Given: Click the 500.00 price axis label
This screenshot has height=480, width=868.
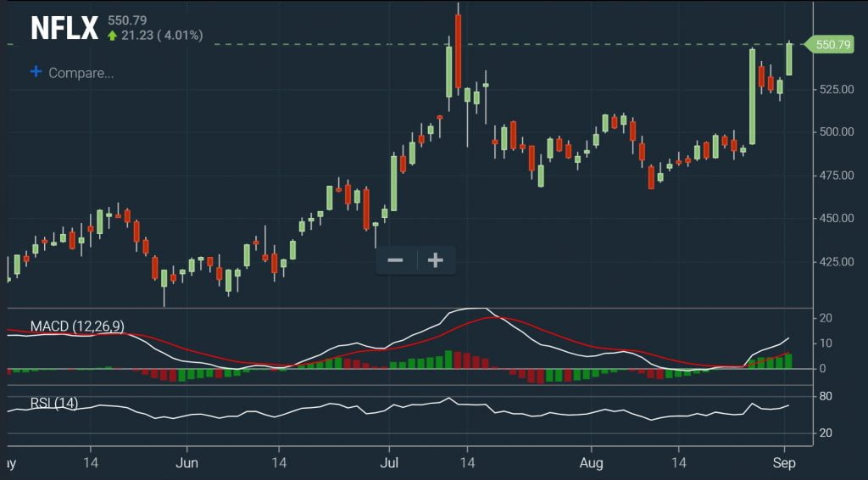Looking at the screenshot, I should click(836, 131).
